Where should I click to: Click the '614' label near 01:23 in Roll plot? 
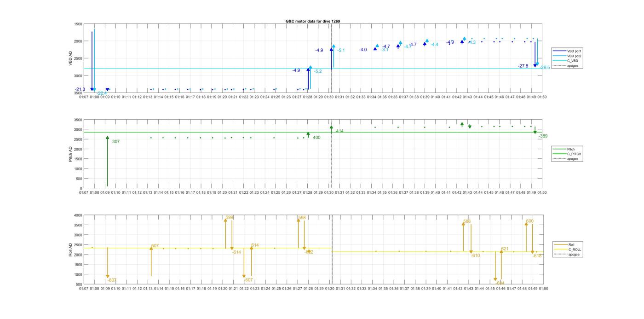pos(255,245)
